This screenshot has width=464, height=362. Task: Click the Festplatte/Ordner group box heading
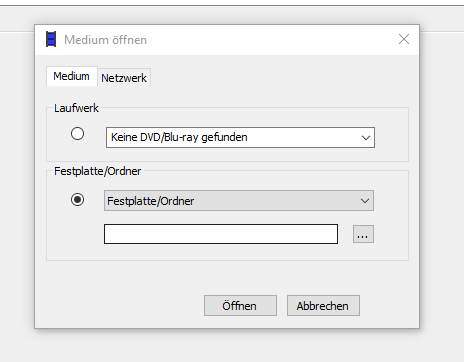(98, 171)
